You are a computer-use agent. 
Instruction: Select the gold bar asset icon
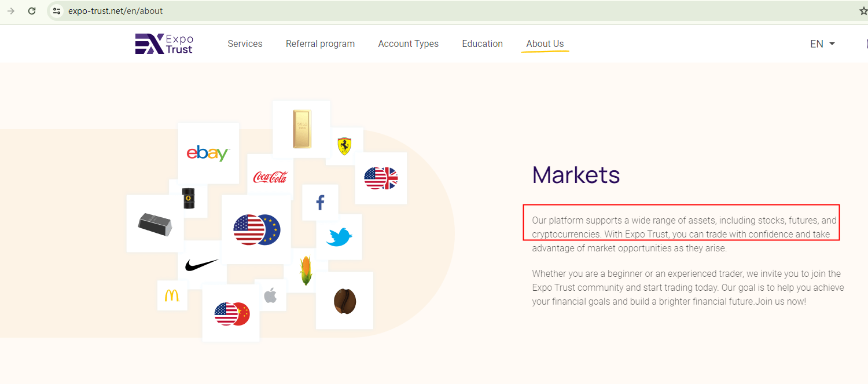pyautogui.click(x=301, y=129)
